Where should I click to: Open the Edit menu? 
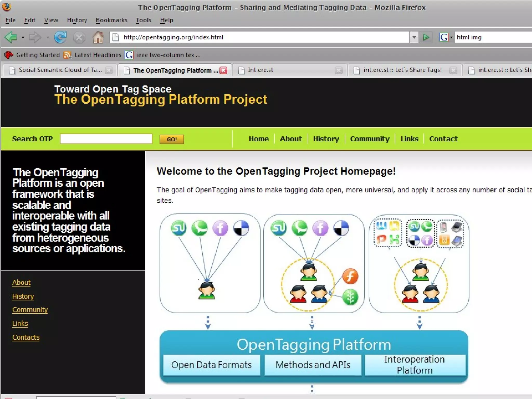pyautogui.click(x=30, y=20)
